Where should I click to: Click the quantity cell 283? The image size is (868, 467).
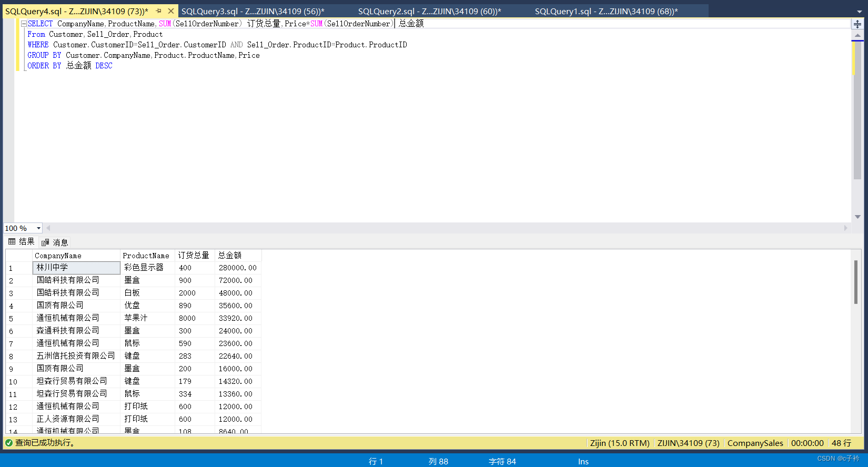click(x=195, y=356)
